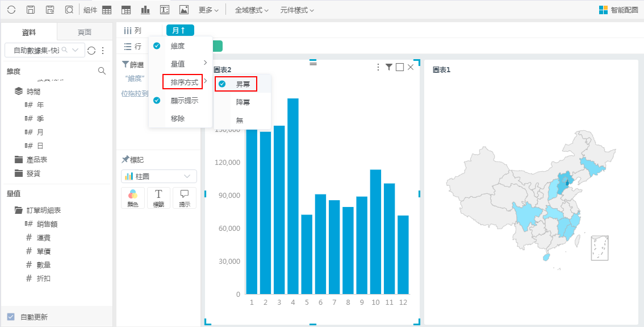Open the three-dot menu on 圖表2
This screenshot has width=644, height=327.
pyautogui.click(x=379, y=67)
